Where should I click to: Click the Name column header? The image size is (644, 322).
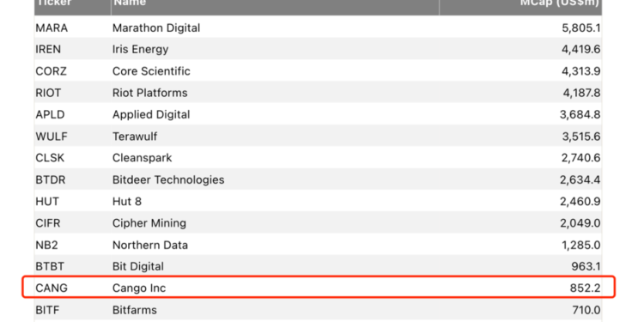pos(130,3)
